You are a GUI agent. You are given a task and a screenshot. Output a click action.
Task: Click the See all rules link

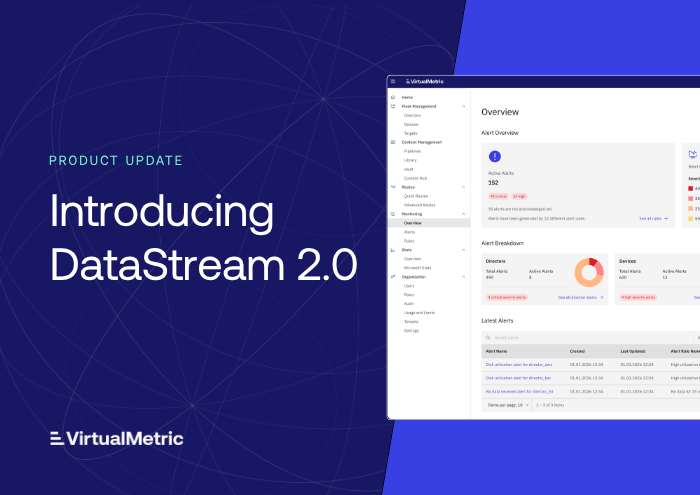point(650,218)
